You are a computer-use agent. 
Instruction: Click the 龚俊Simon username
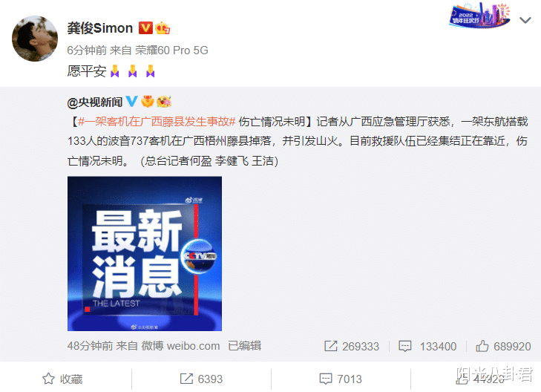point(100,28)
